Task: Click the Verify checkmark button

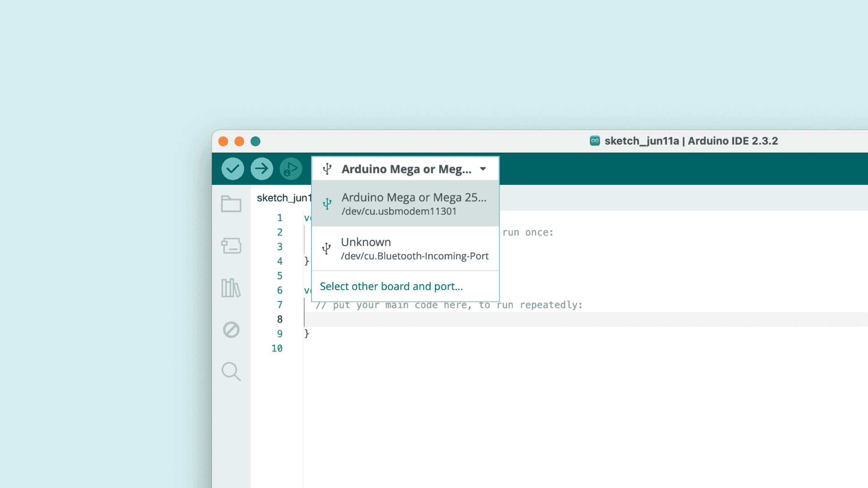Action: point(233,169)
